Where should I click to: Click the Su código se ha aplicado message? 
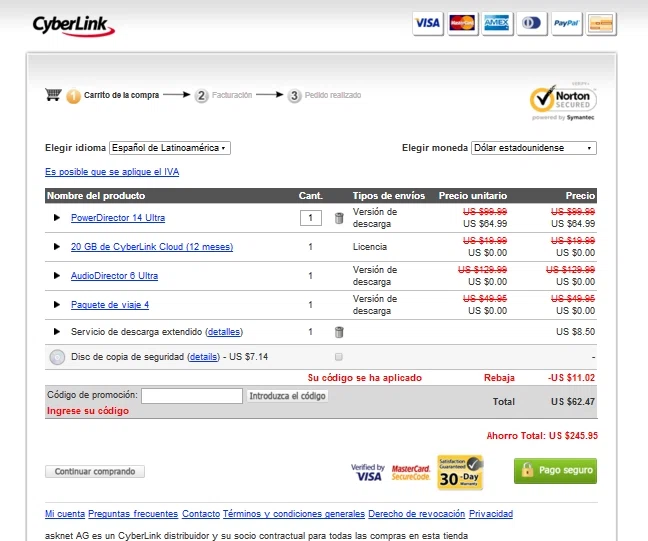365,378
